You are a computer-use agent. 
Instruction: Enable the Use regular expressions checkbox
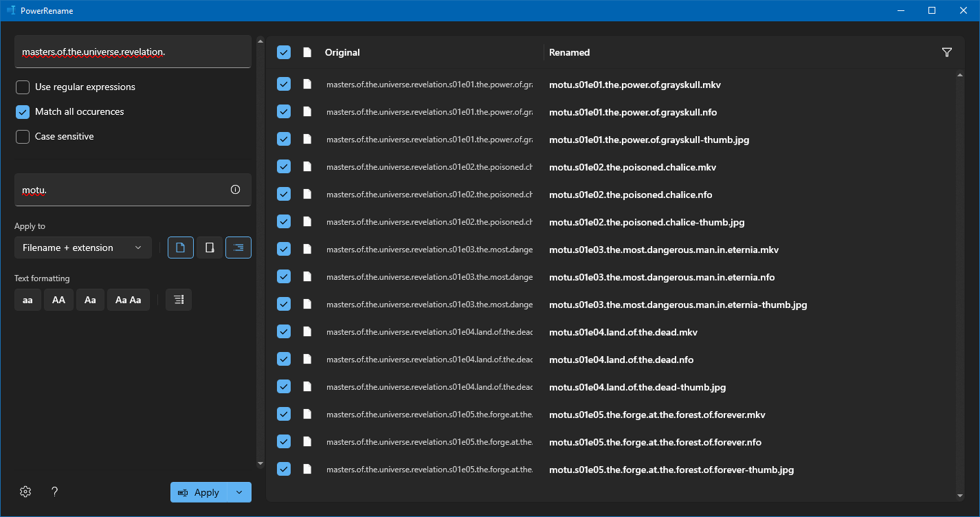[x=22, y=87]
